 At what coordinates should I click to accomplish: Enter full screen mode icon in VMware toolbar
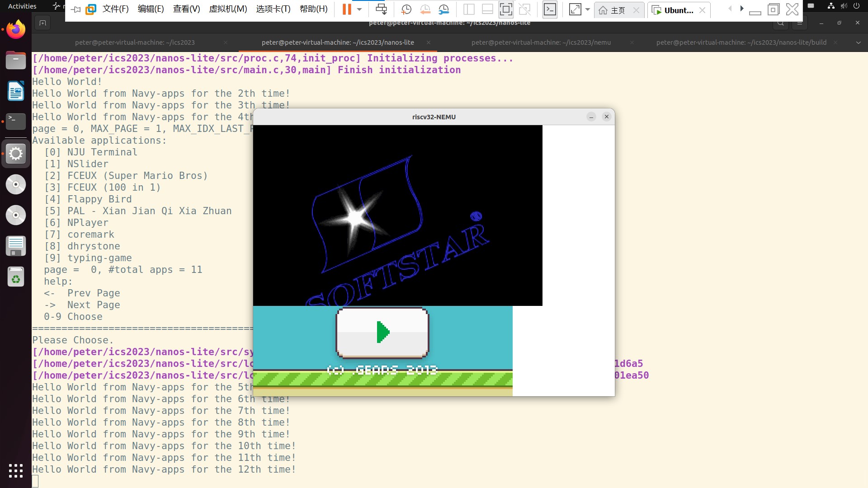506,9
